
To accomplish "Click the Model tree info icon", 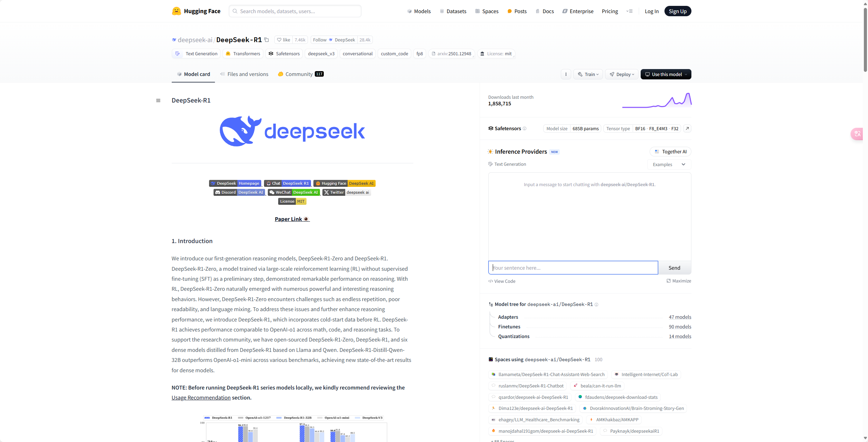I will 596,305.
